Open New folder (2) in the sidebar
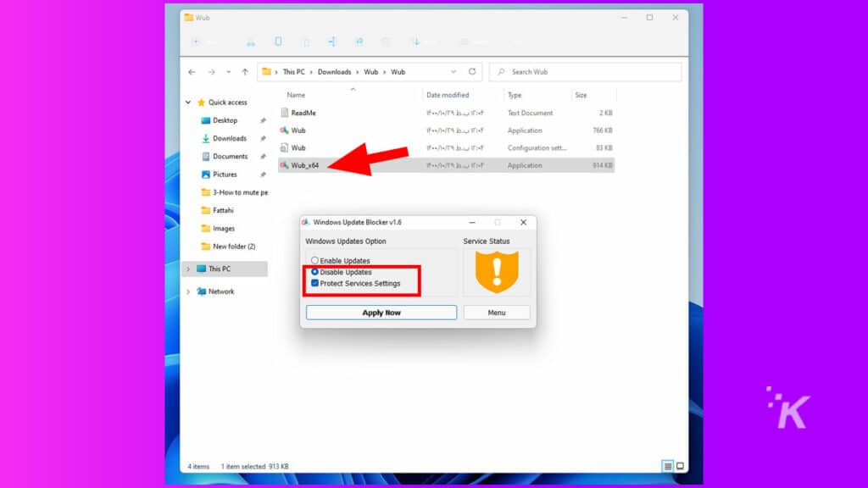The width and height of the screenshot is (868, 488). coord(234,247)
